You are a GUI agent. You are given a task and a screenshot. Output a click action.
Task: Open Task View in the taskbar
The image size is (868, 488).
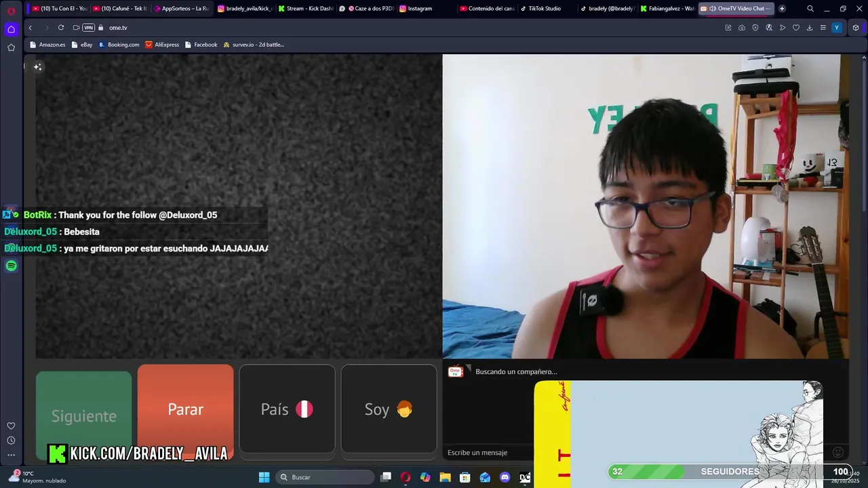[x=386, y=477]
